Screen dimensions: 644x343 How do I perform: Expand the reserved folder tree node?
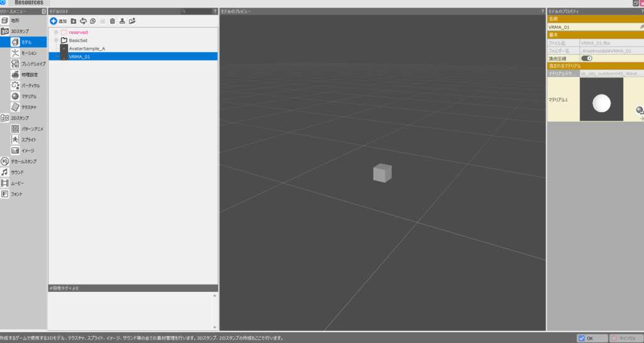(56, 32)
